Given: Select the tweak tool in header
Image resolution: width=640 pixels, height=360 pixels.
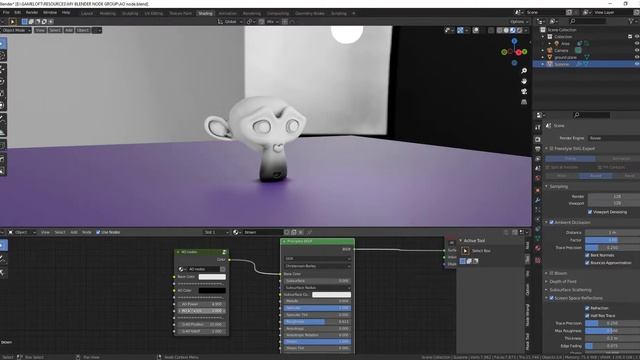Looking at the screenshot, I should click(x=12, y=22).
